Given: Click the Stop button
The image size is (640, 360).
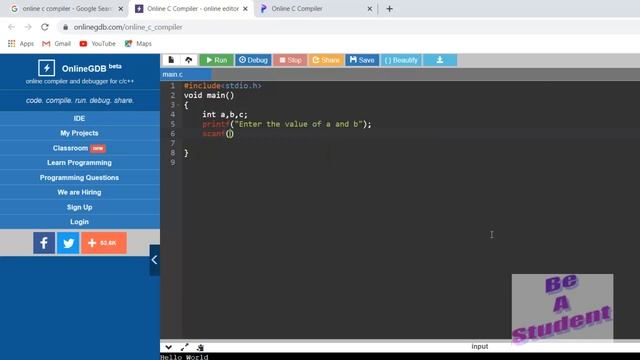Looking at the screenshot, I should point(290,60).
